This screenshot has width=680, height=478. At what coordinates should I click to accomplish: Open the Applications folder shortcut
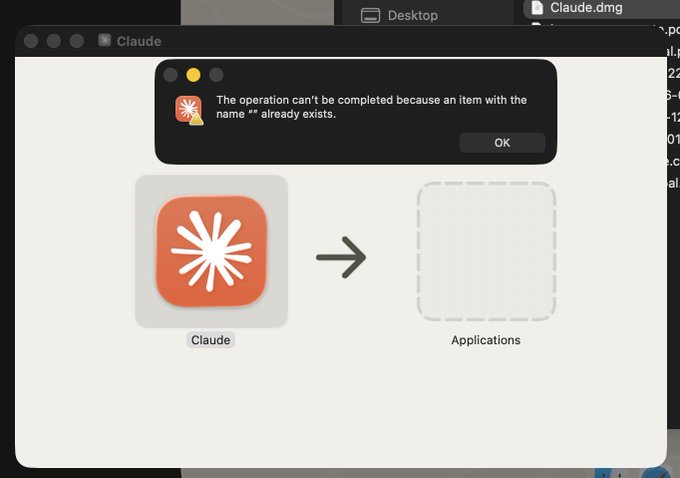486,252
